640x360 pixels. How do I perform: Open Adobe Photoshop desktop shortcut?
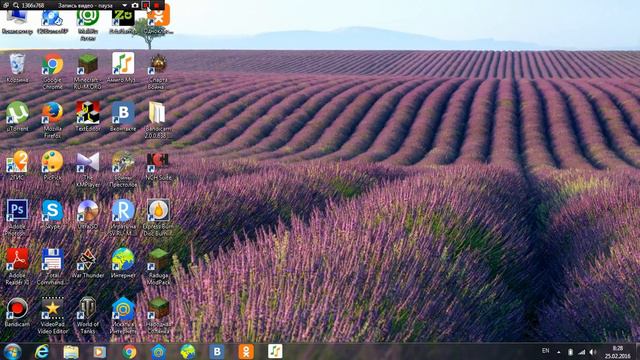17,211
